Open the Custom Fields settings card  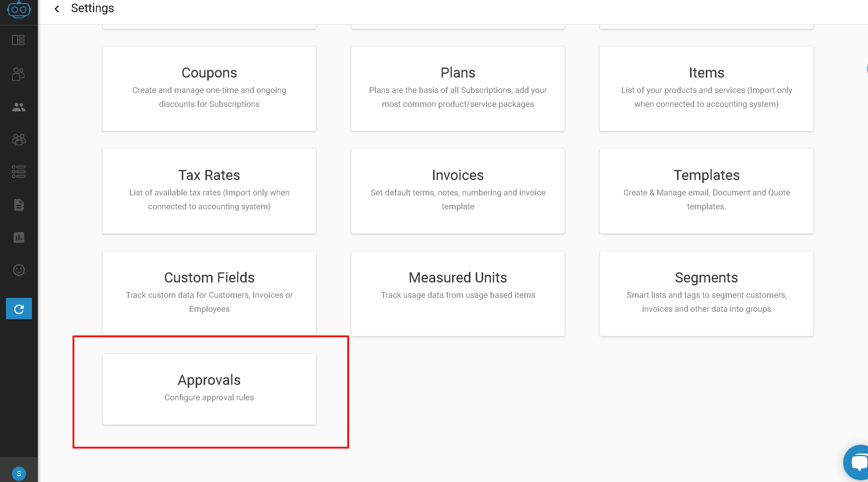click(x=209, y=293)
